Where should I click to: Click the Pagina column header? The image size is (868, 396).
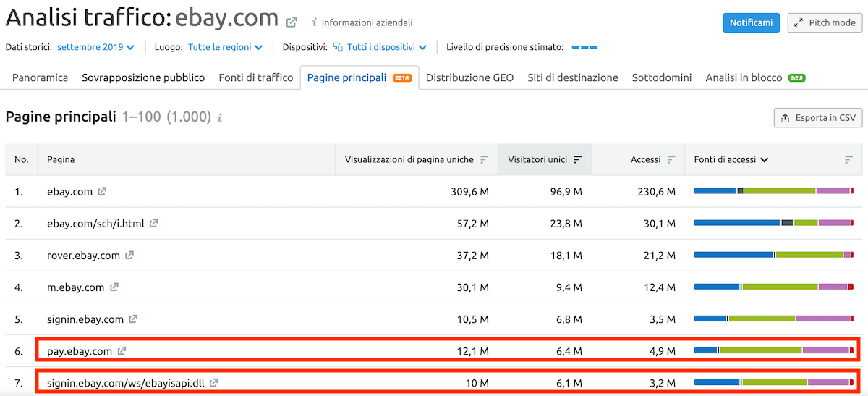(61, 159)
